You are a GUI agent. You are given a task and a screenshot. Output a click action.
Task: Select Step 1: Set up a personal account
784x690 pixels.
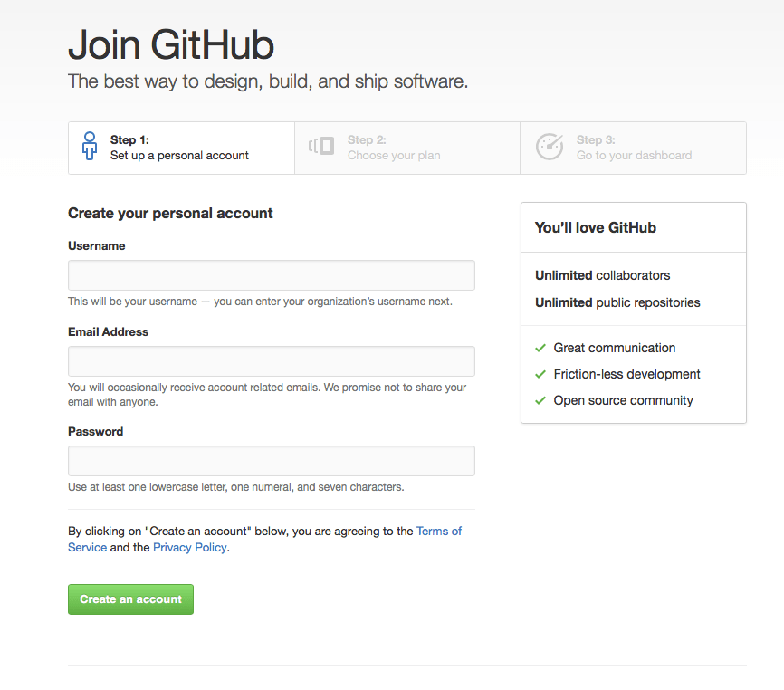point(181,148)
